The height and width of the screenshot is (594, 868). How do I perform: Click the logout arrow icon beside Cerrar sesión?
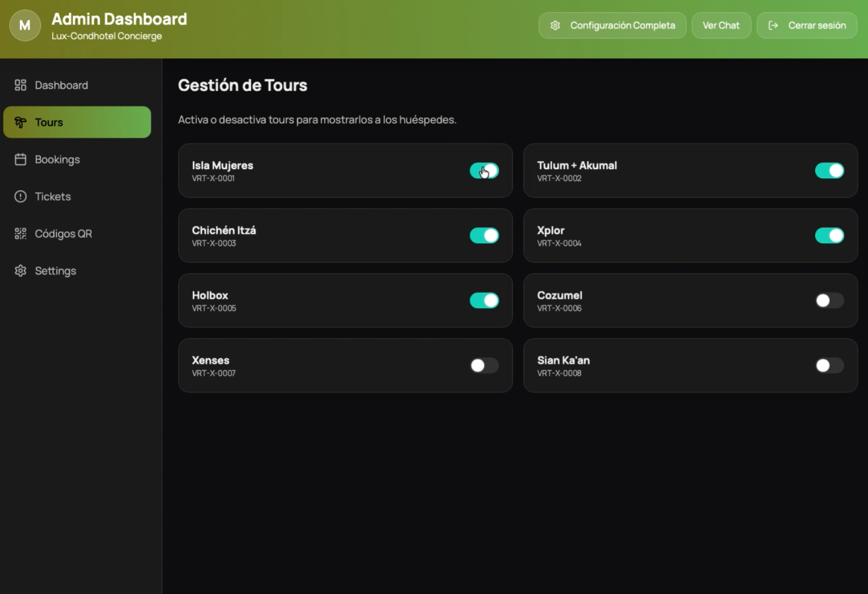[772, 25]
